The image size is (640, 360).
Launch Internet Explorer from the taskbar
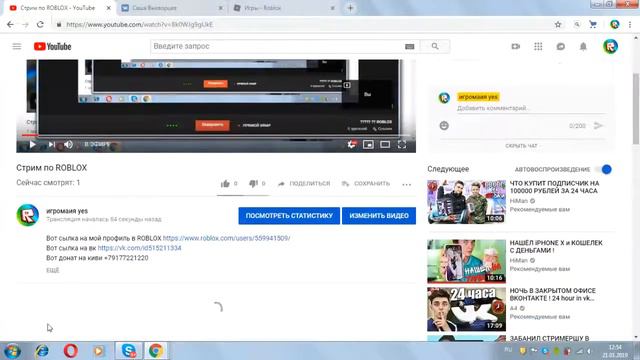click(x=42, y=351)
